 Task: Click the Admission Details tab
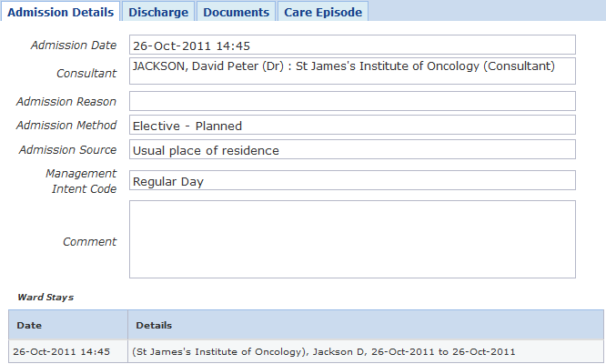[60, 12]
